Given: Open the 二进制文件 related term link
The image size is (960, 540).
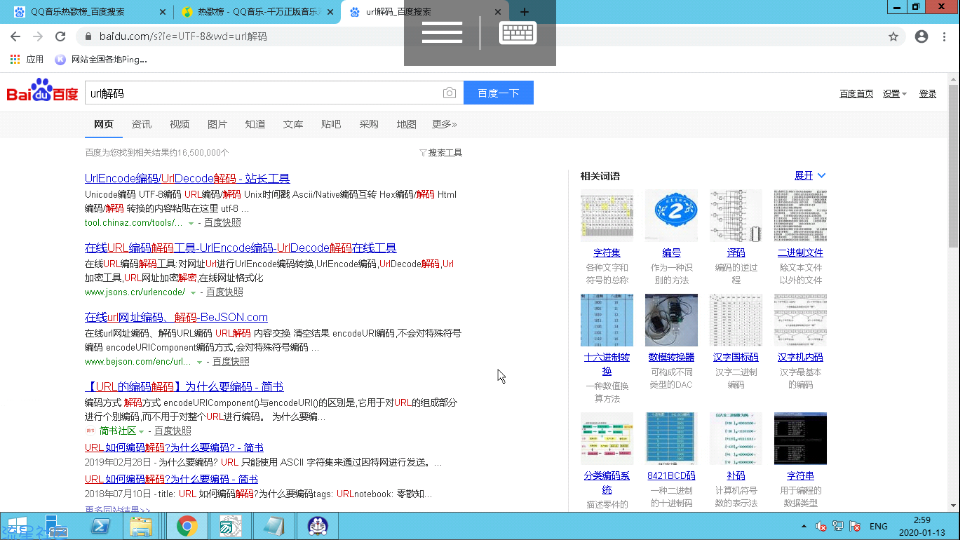Looking at the screenshot, I should click(x=800, y=253).
